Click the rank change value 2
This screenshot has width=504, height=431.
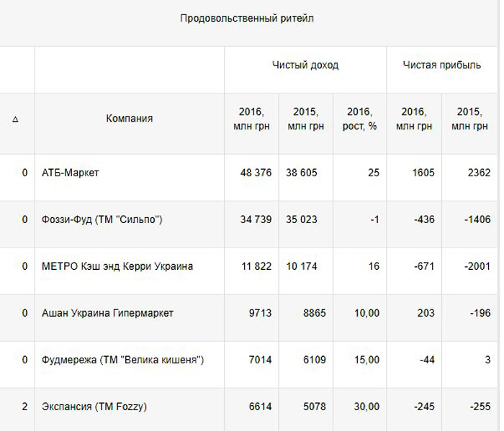[24, 407]
